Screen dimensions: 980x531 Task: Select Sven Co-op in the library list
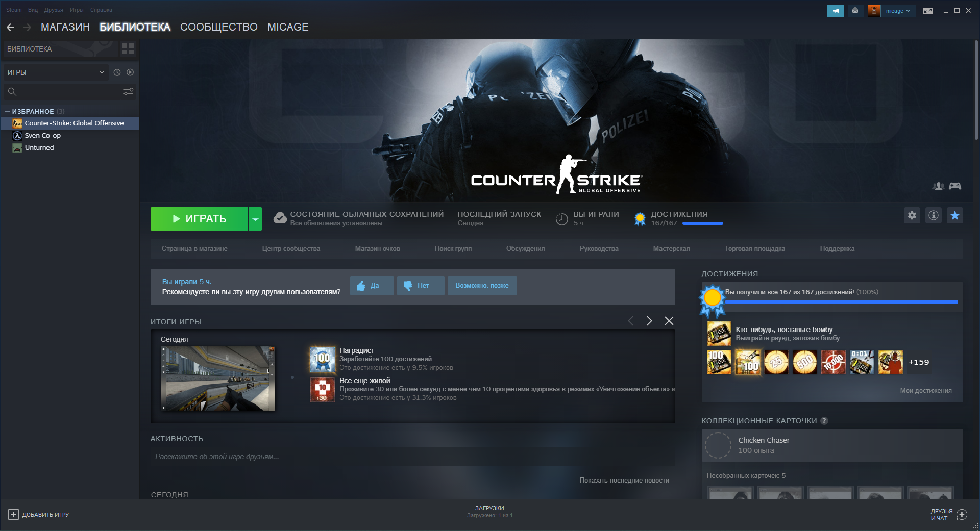(69, 136)
